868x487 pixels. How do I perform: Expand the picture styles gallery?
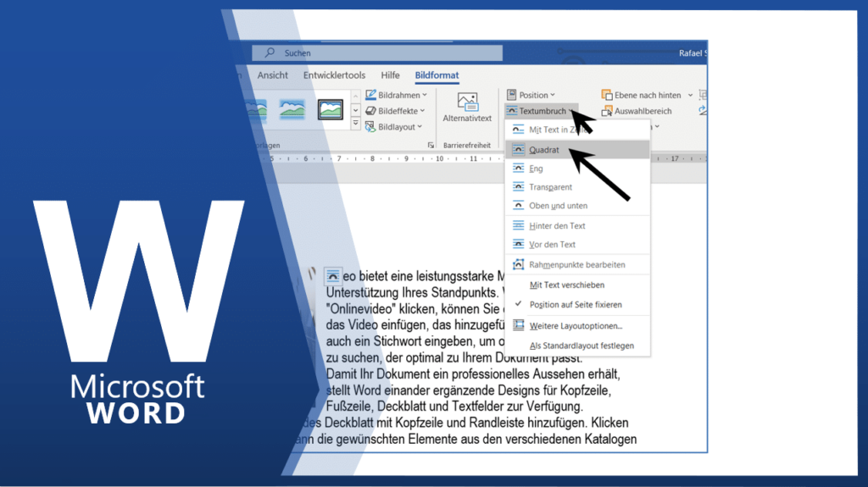355,124
